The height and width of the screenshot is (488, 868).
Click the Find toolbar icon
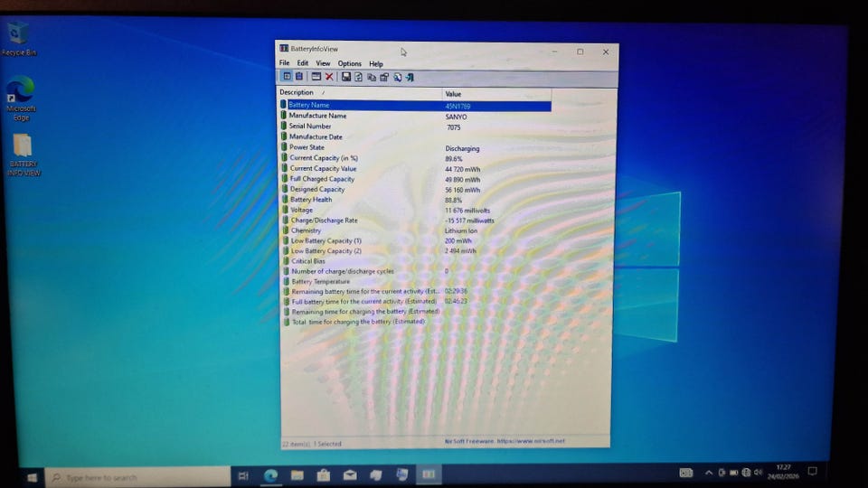(398, 77)
